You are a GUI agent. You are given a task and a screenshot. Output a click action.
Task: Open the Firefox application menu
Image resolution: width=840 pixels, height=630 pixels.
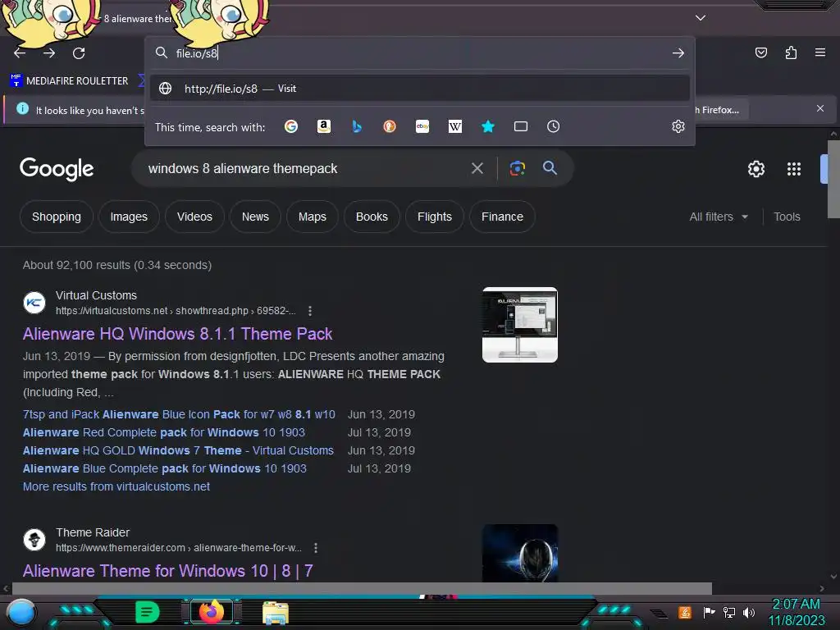[820, 52]
